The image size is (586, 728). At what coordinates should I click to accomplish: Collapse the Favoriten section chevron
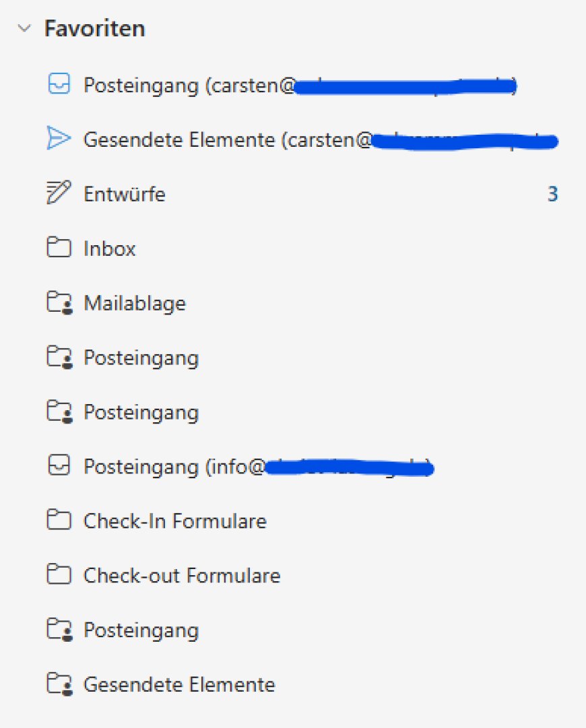click(x=25, y=29)
